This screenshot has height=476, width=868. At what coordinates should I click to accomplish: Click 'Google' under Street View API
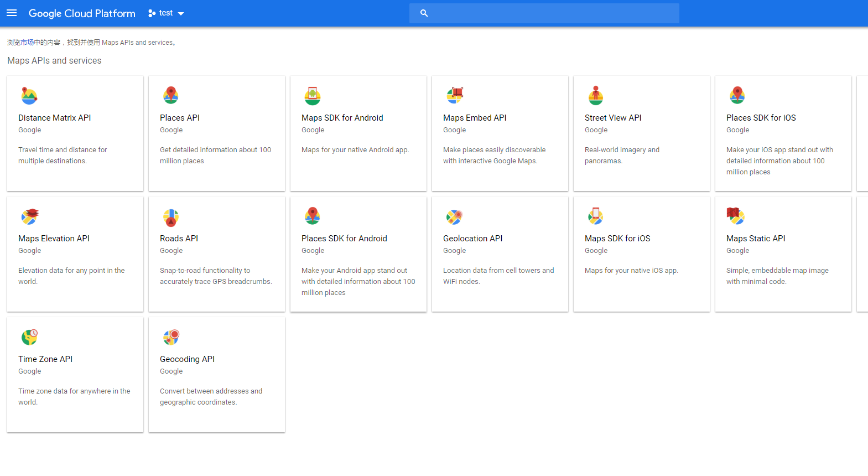pos(596,130)
